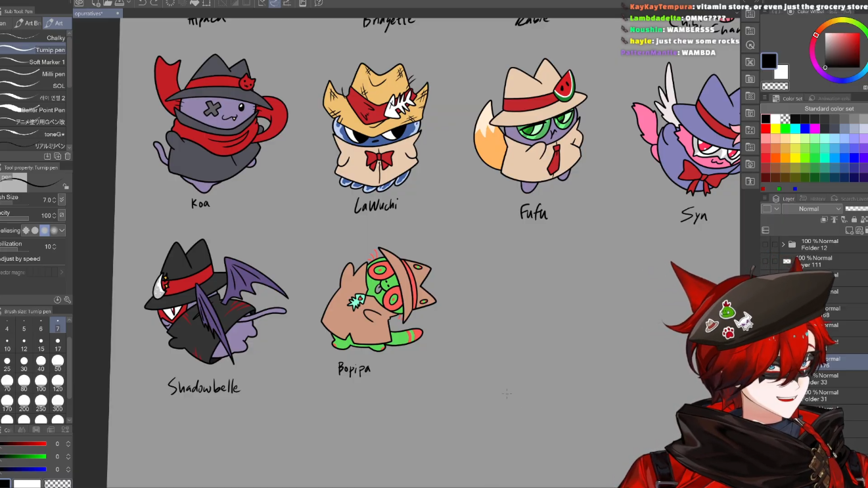Delete the selected sub tool with the trash icon
The image size is (868, 488).
point(67,156)
